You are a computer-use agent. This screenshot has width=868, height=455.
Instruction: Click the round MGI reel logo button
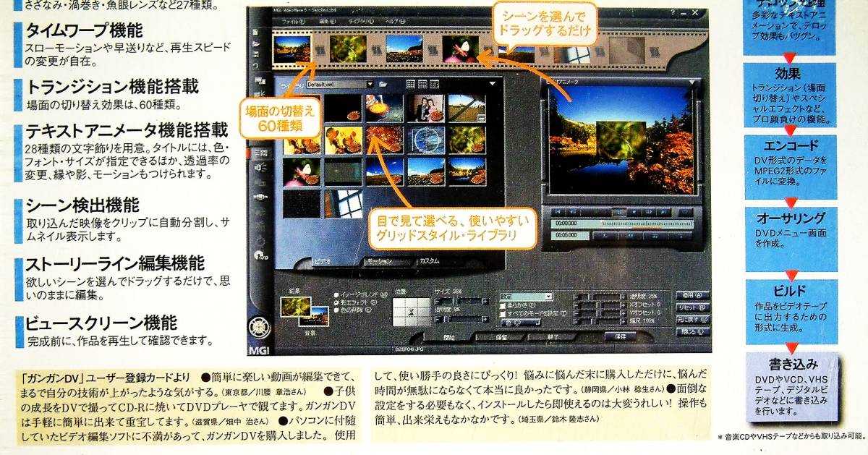click(x=258, y=327)
